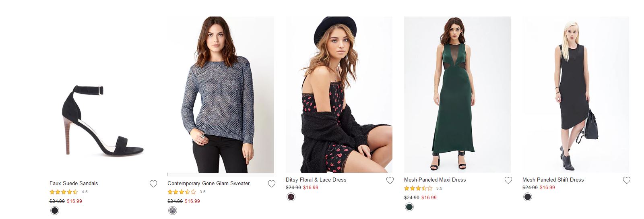Click the Ditsy Floral & Lace Dress title
The width and height of the screenshot is (644, 219).
tap(316, 180)
